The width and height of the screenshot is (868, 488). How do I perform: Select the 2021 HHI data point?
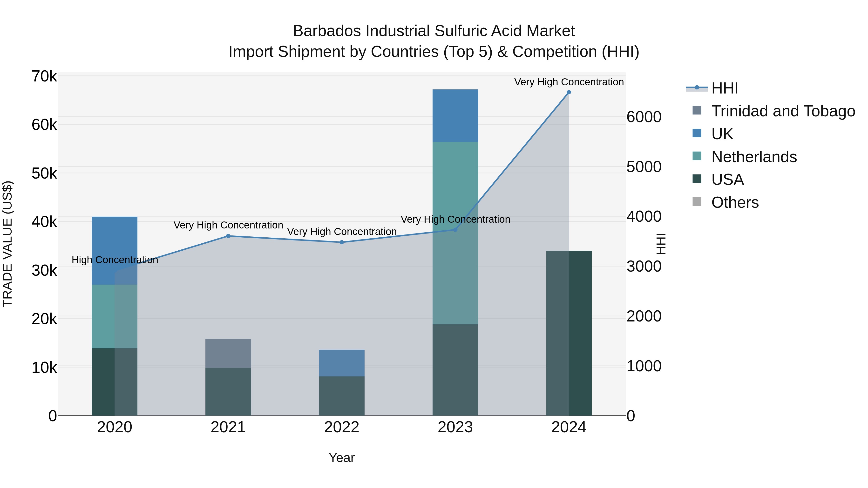pyautogui.click(x=228, y=236)
